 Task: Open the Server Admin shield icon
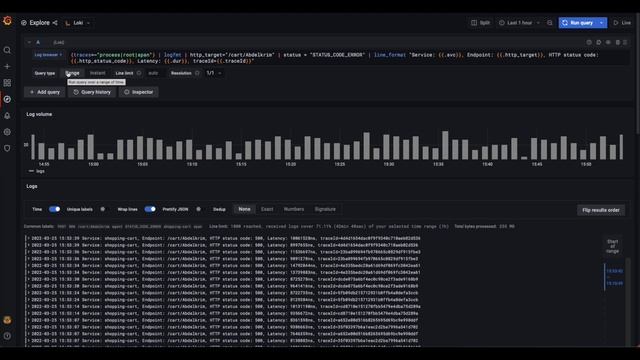click(7, 148)
